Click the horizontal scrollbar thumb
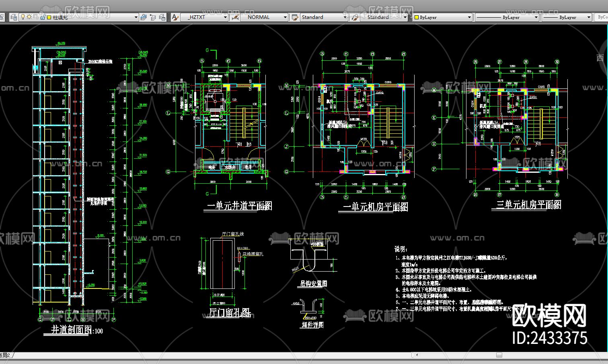Screen dimensions: 608x364 click(499, 355)
